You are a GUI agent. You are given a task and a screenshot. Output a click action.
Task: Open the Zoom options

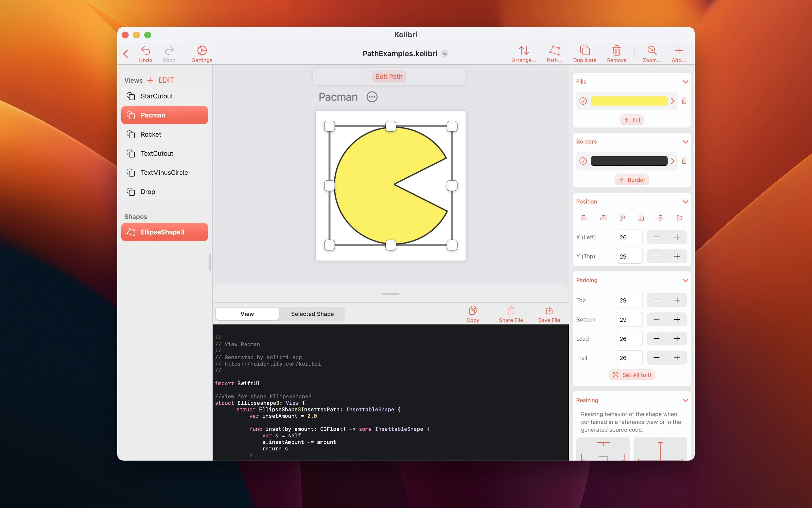[652, 54]
